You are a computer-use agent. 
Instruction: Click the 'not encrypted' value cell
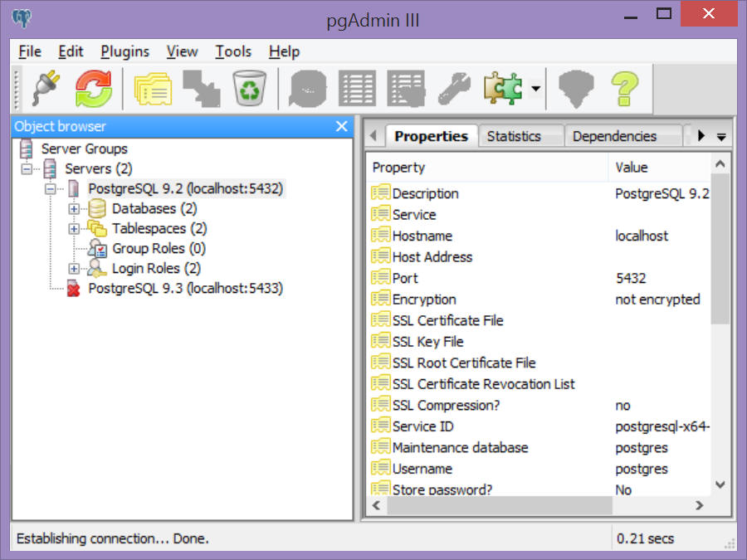click(x=657, y=299)
